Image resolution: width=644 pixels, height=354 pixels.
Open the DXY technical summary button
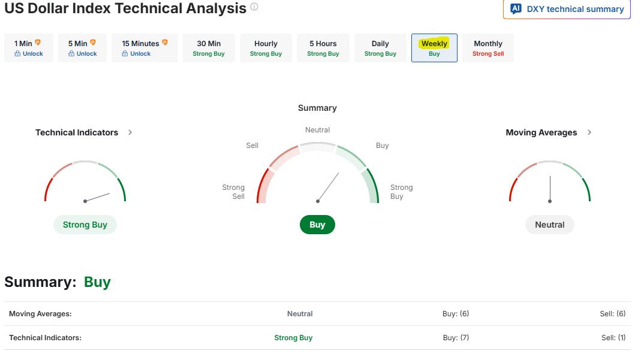[x=567, y=9]
